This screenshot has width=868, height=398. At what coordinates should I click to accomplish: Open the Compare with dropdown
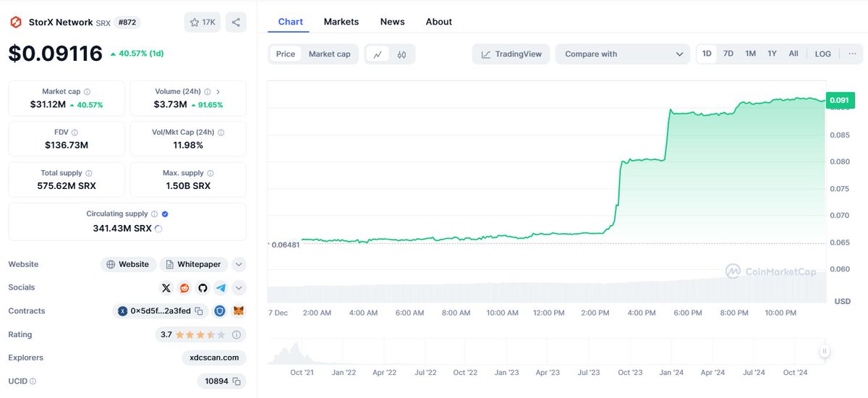624,54
